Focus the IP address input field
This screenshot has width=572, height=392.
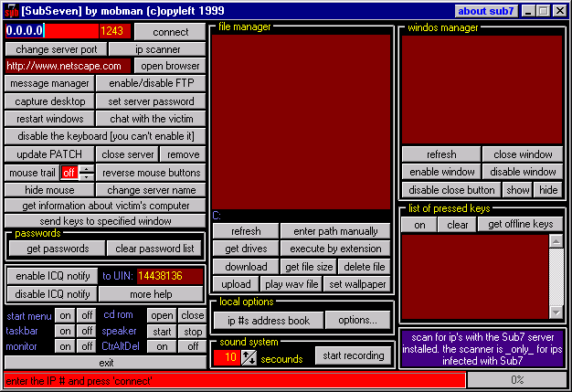50,32
